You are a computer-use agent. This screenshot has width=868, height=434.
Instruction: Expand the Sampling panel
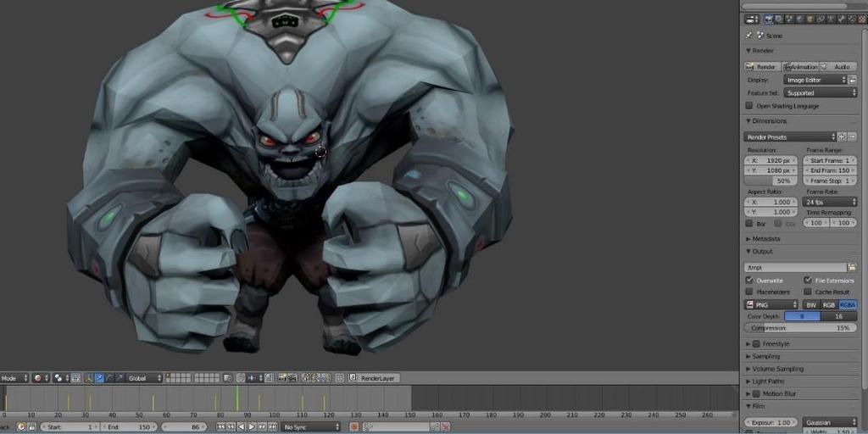765,357
